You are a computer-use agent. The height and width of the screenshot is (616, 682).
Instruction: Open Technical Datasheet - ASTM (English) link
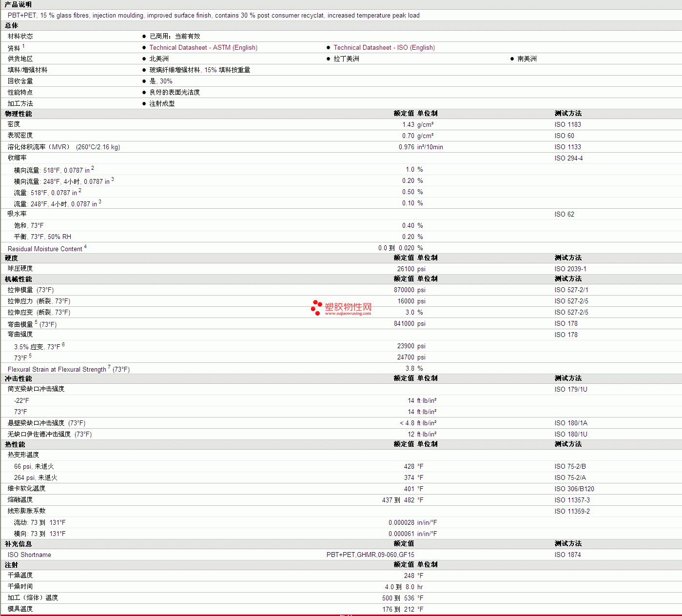point(203,47)
